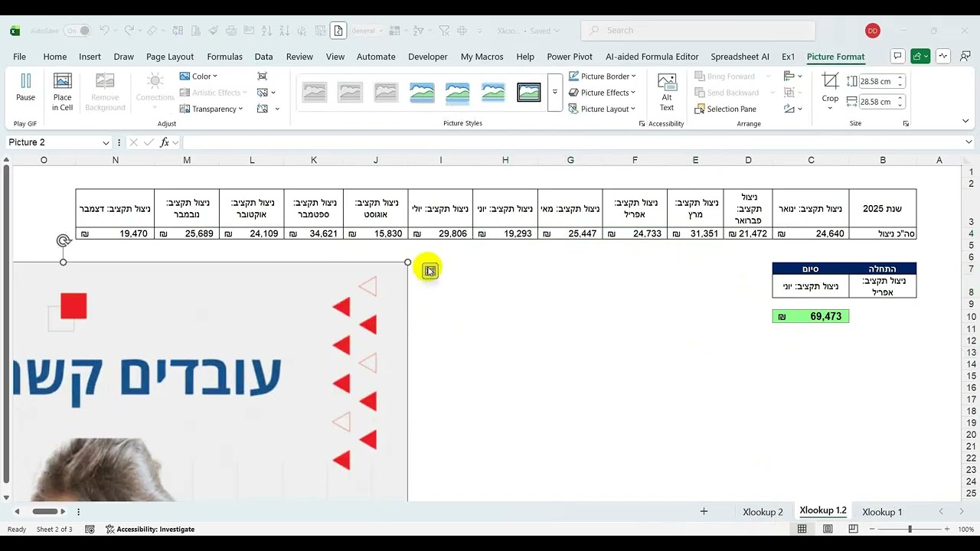Open the Picture Border dropdown
The width and height of the screenshot is (980, 551).
603,76
